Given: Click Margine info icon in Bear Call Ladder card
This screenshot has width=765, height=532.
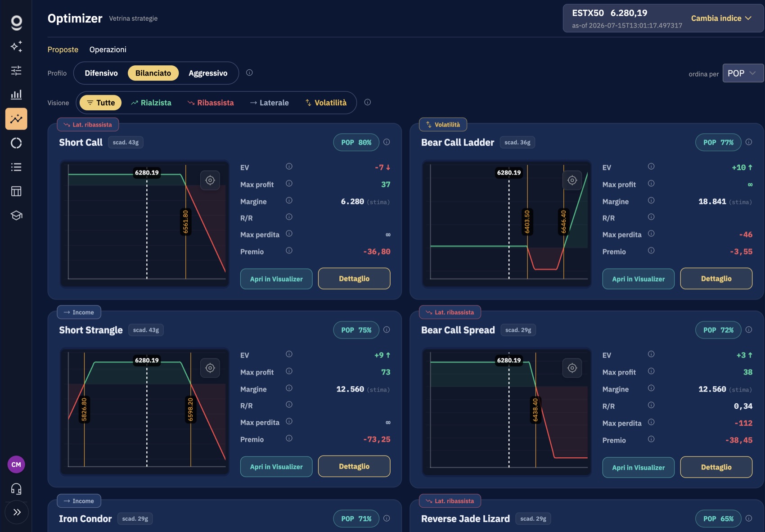Looking at the screenshot, I should pos(651,201).
